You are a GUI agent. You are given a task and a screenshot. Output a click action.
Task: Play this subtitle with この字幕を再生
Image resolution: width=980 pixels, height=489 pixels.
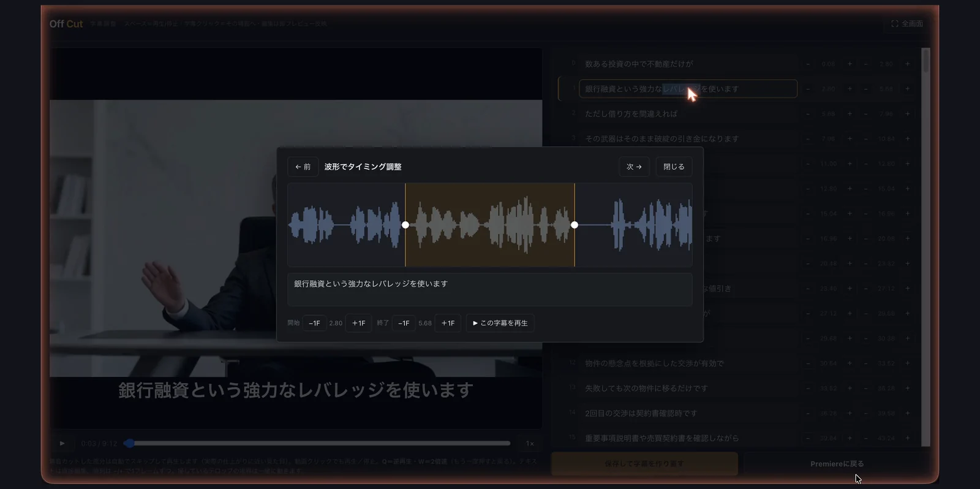pyautogui.click(x=500, y=323)
